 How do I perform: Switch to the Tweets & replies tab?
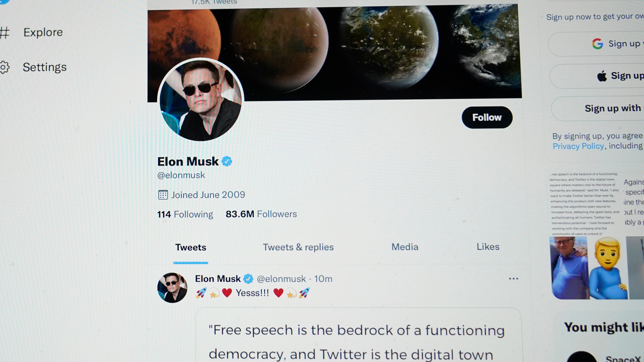(x=298, y=247)
